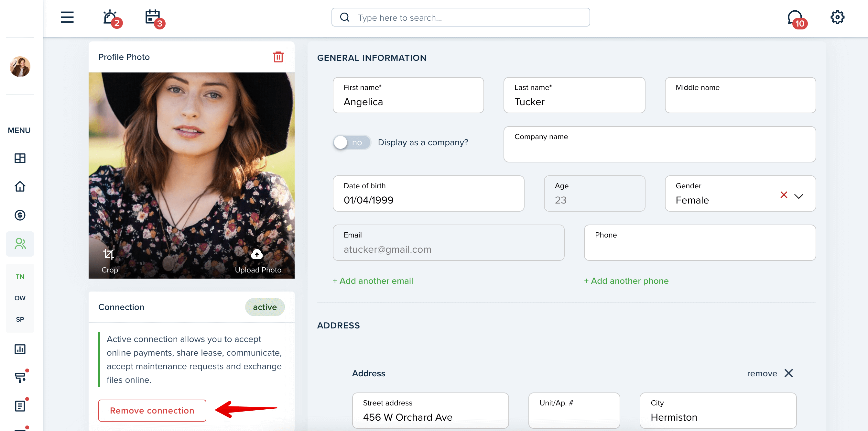868x431 pixels.
Task: Click Add another phone link
Action: click(x=626, y=281)
